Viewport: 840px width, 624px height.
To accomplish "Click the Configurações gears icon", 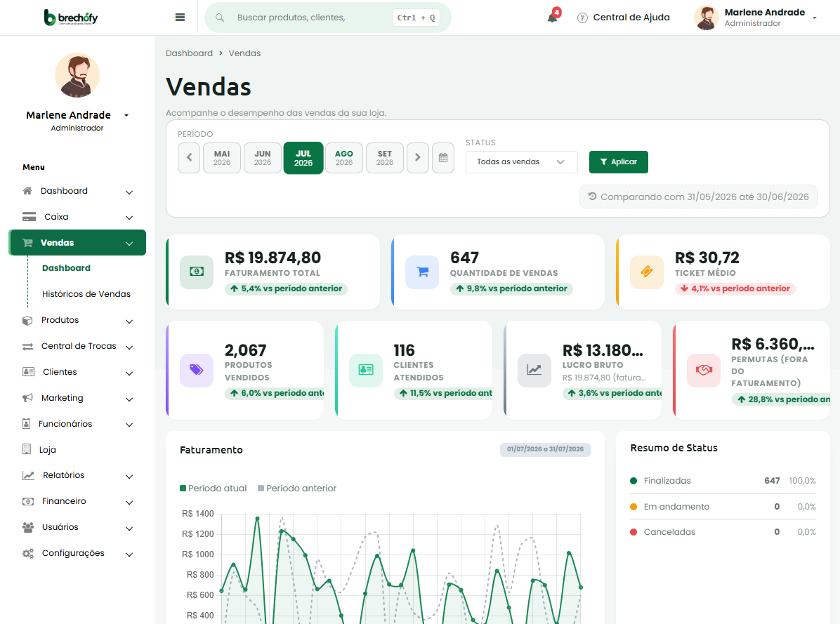I will point(28,553).
